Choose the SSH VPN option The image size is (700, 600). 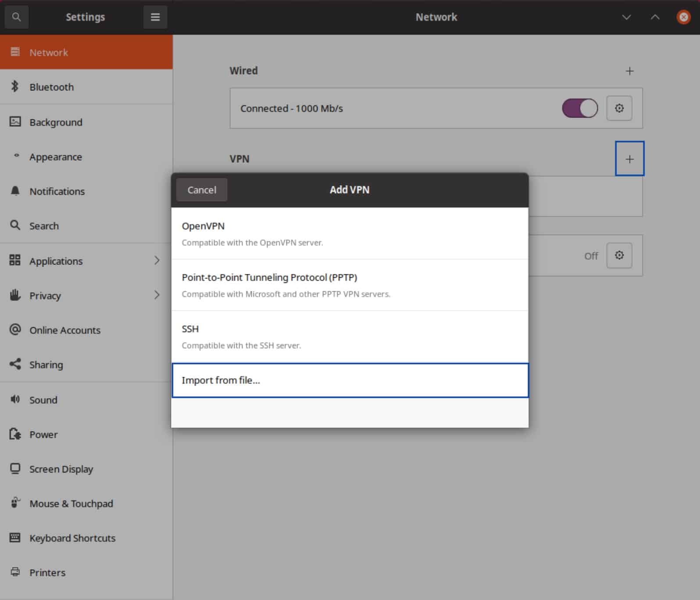[350, 336]
